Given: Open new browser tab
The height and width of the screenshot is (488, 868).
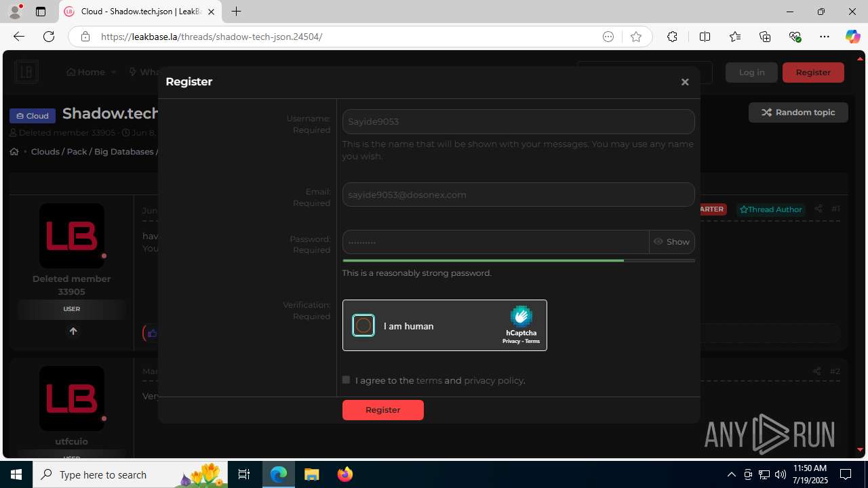Looking at the screenshot, I should tap(236, 12).
